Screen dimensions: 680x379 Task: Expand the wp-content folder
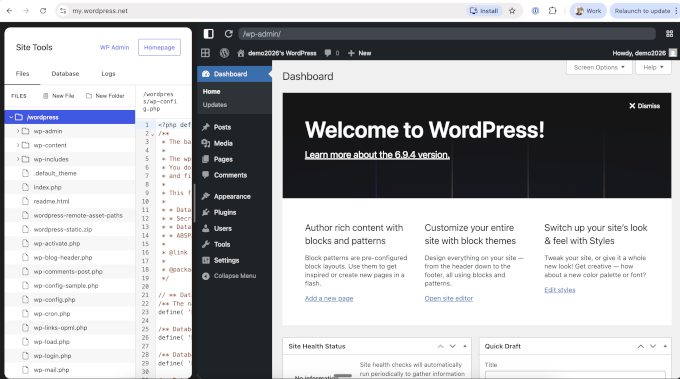coord(18,145)
